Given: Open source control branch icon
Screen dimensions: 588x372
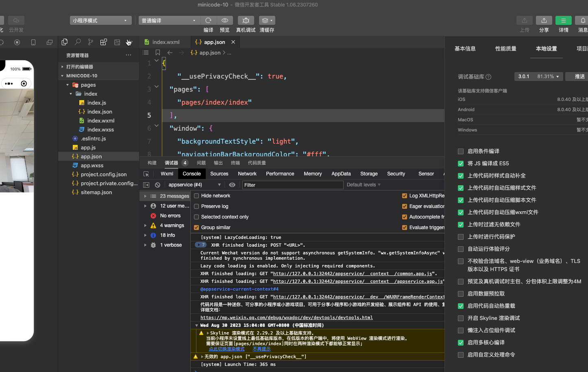Looking at the screenshot, I should (91, 42).
